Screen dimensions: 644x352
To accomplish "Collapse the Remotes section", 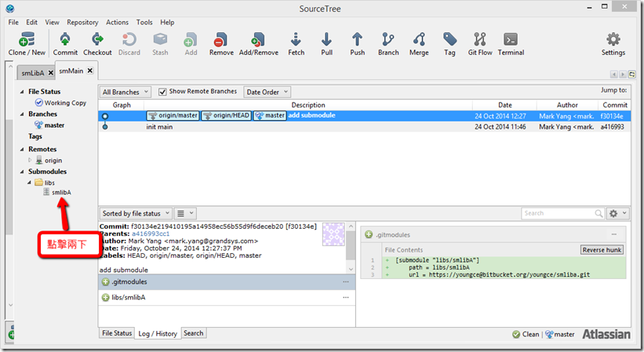I will tap(22, 149).
